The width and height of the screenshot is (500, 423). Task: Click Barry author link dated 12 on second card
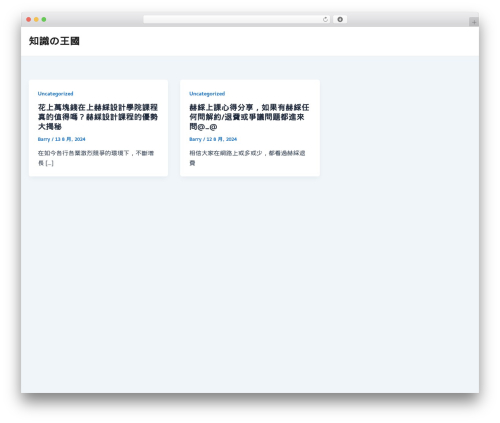(195, 139)
